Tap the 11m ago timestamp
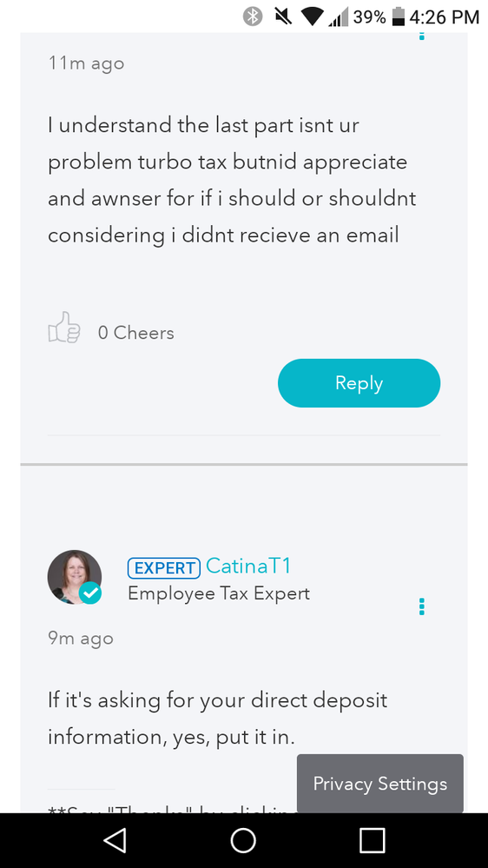Screen dimensions: 488x868 coord(86,63)
